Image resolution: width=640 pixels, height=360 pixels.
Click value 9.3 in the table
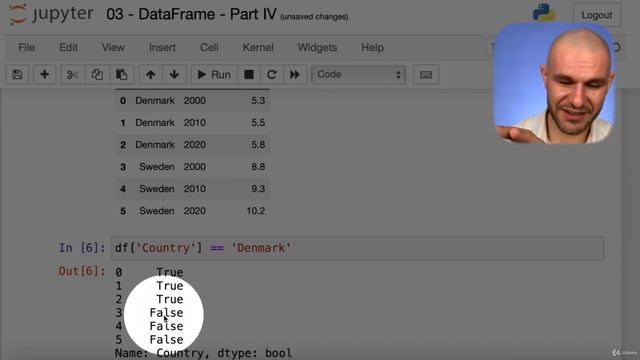pos(258,189)
